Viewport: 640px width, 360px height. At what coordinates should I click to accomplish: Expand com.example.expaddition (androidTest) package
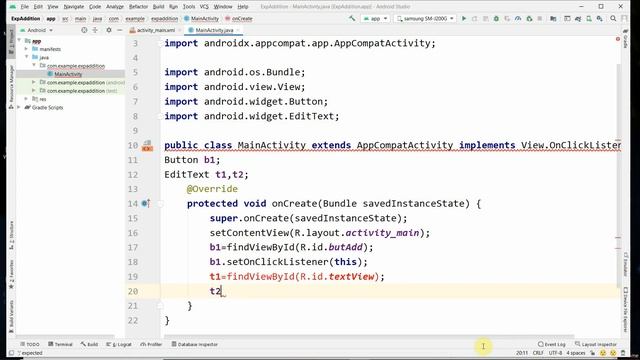click(x=34, y=82)
